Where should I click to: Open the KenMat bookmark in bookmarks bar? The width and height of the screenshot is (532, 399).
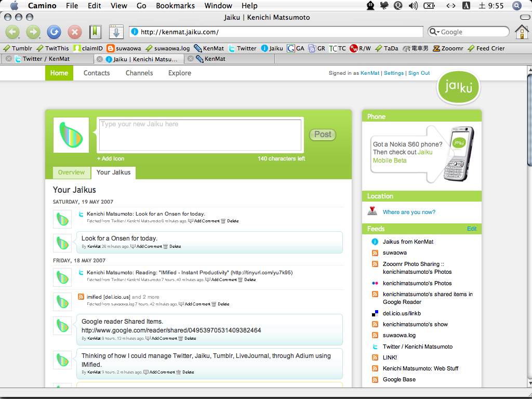click(x=209, y=48)
